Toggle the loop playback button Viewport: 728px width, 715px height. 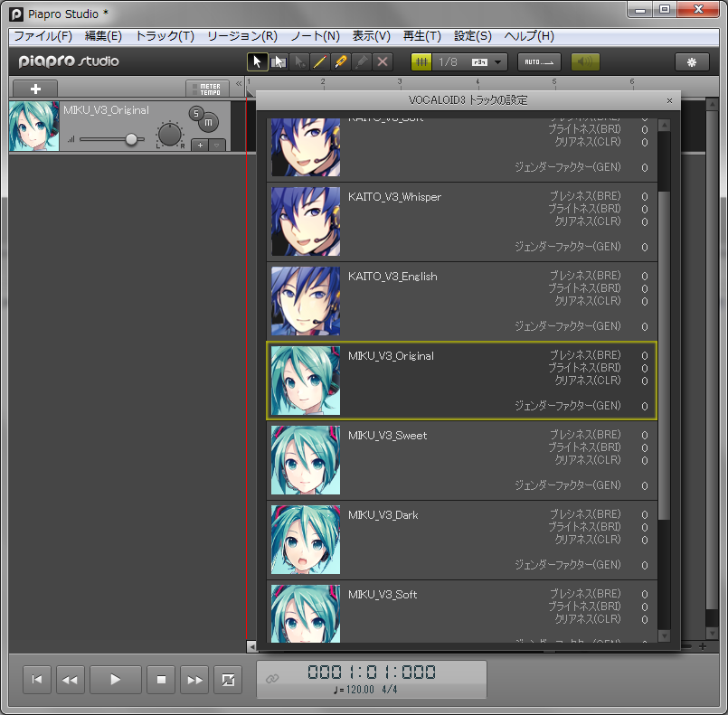[228, 680]
